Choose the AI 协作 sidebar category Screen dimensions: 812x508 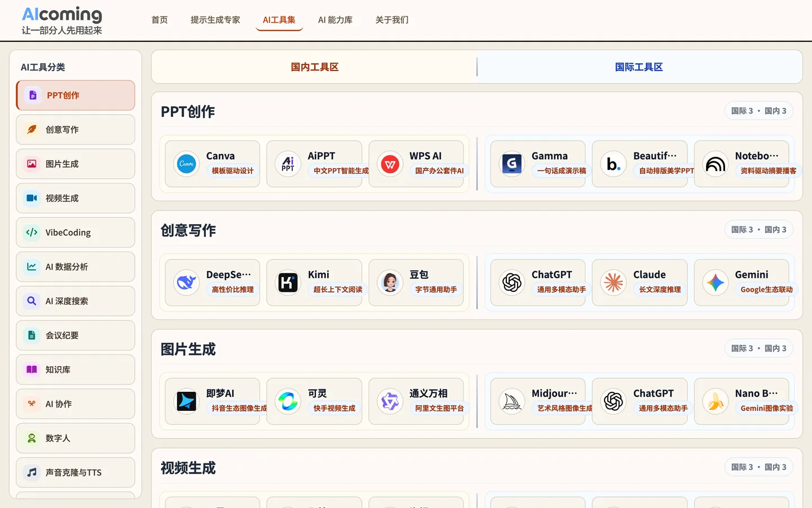(x=76, y=404)
